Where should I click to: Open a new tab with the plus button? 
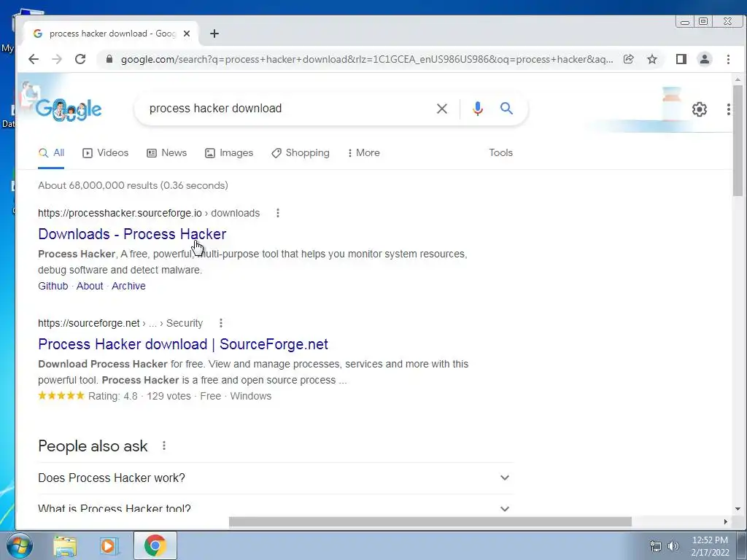pyautogui.click(x=214, y=34)
